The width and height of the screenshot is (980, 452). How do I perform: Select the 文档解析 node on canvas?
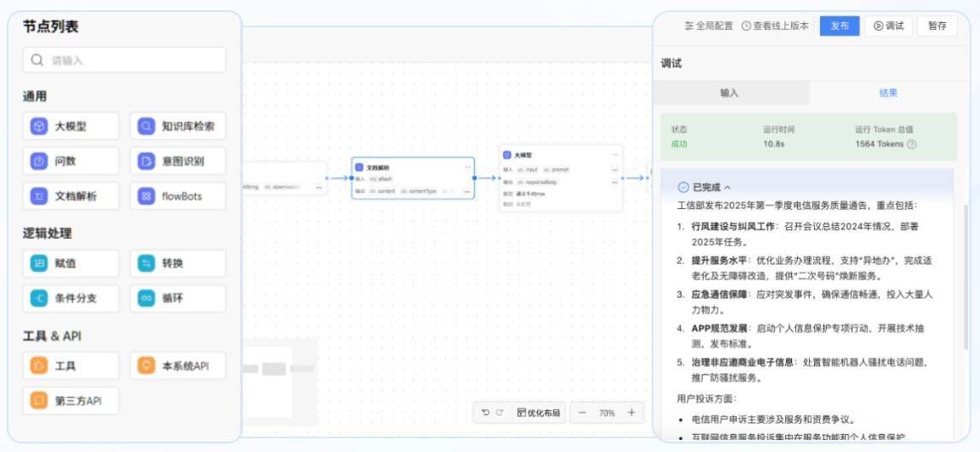pos(412,178)
